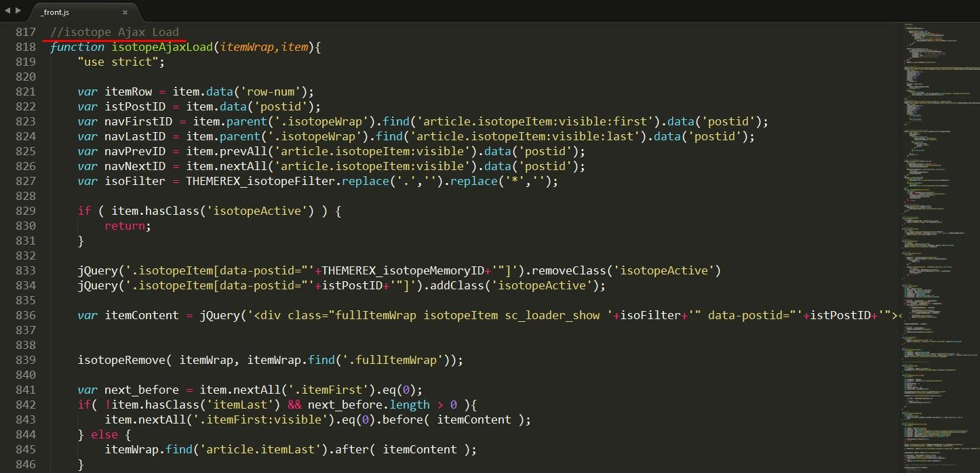Viewport: 980px width, 473px height.
Task: Click the right tab scroll arrow
Action: [18, 11]
